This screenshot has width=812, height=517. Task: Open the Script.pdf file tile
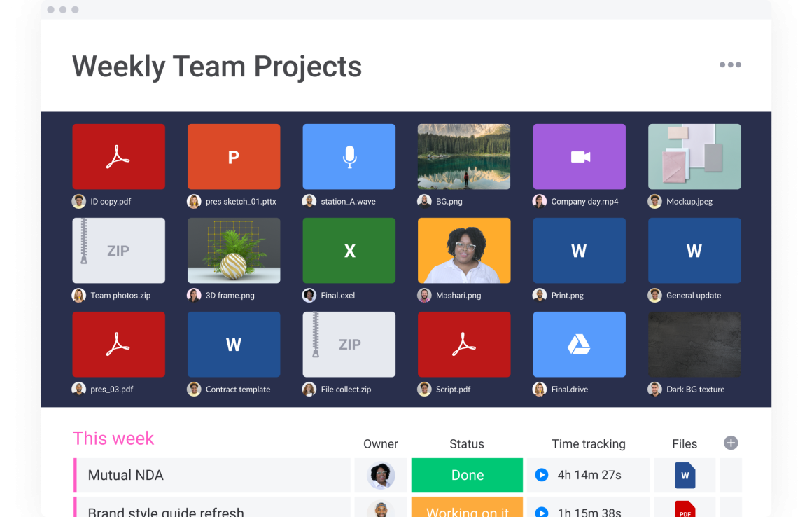[x=464, y=344]
